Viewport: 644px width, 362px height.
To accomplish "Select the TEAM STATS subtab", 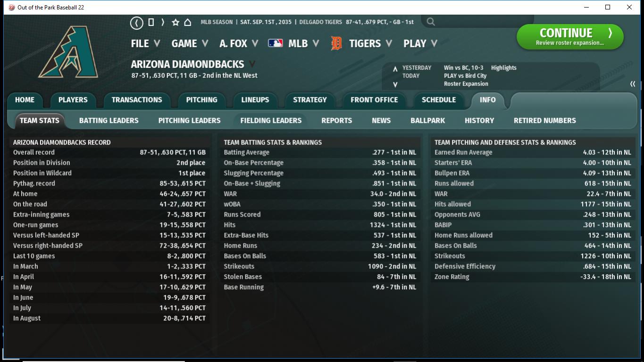I will 40,120.
